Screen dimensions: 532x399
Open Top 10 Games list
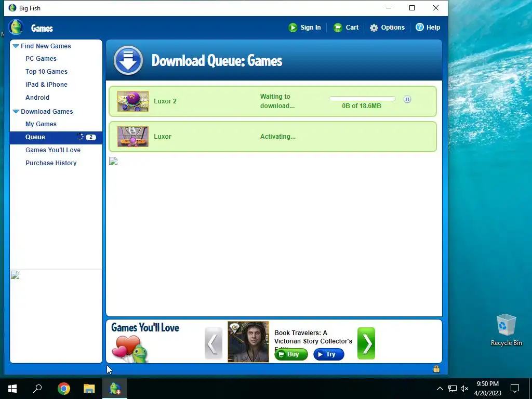[46, 72]
